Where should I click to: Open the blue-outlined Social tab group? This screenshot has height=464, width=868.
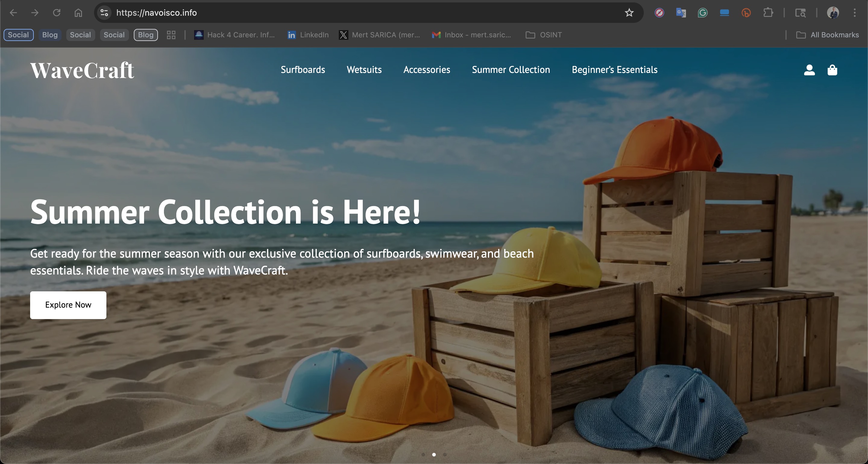pos(18,35)
